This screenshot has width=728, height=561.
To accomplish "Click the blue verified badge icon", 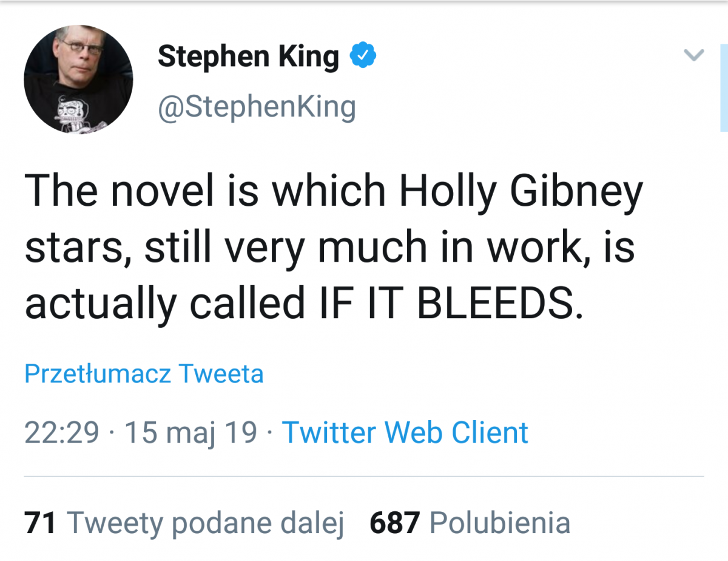I will [x=363, y=55].
